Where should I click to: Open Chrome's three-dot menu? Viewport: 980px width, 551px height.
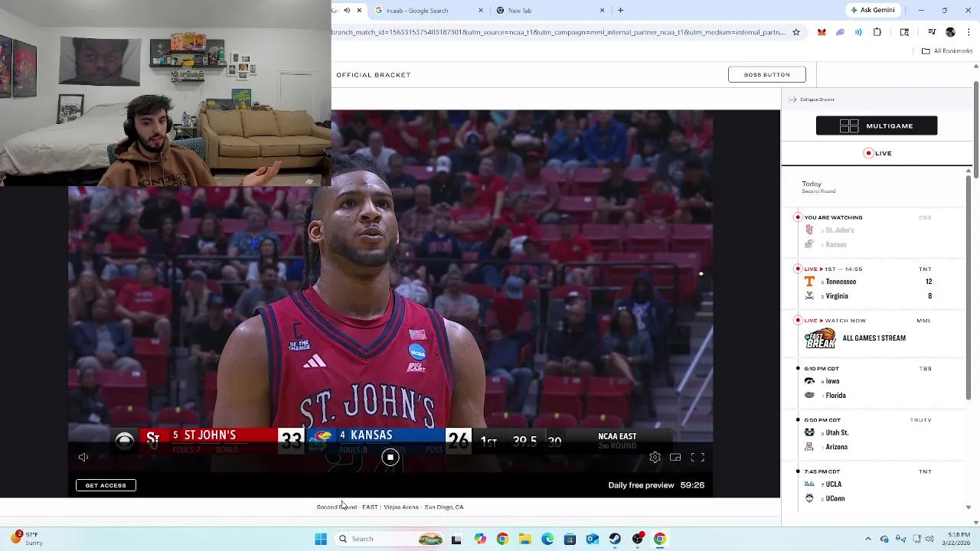click(x=967, y=32)
